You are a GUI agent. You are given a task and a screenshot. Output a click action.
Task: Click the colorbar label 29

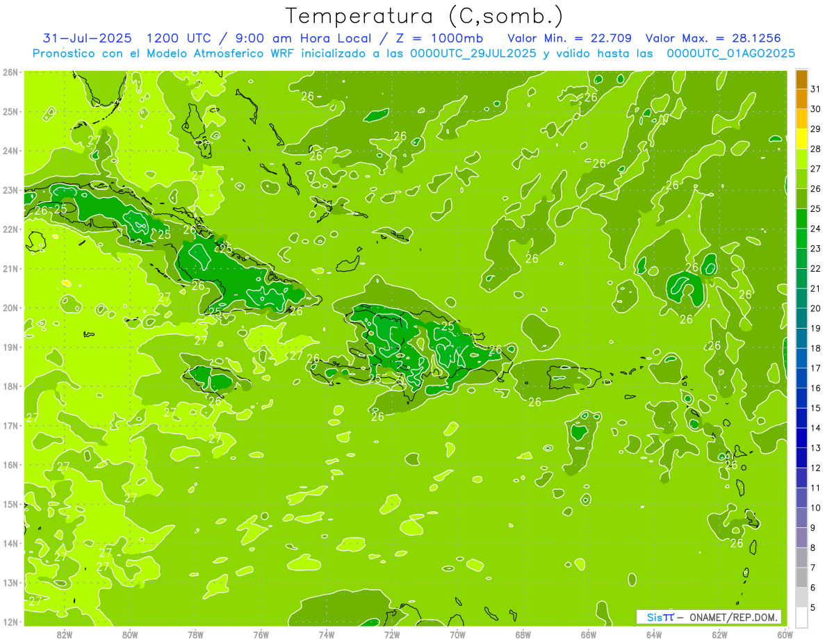tap(816, 129)
